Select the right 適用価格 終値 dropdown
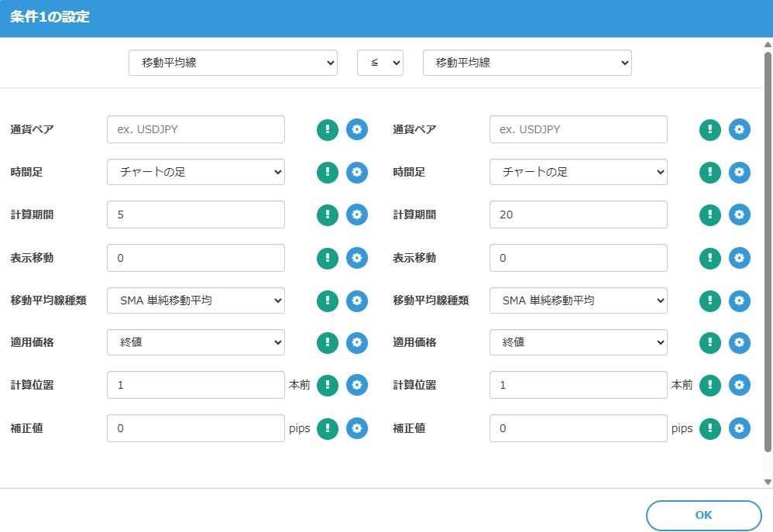Image resolution: width=773 pixels, height=532 pixels. pos(578,342)
